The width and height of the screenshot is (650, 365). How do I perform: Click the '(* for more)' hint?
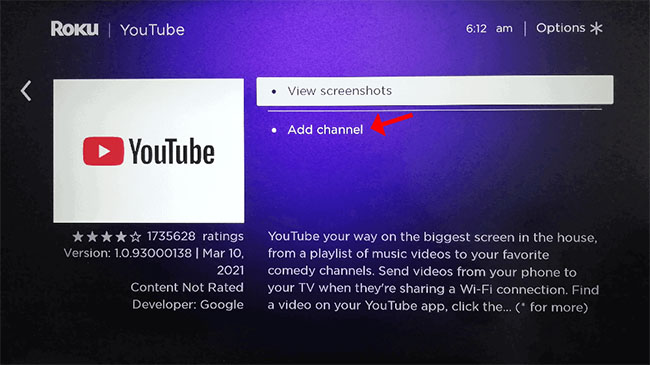click(552, 307)
